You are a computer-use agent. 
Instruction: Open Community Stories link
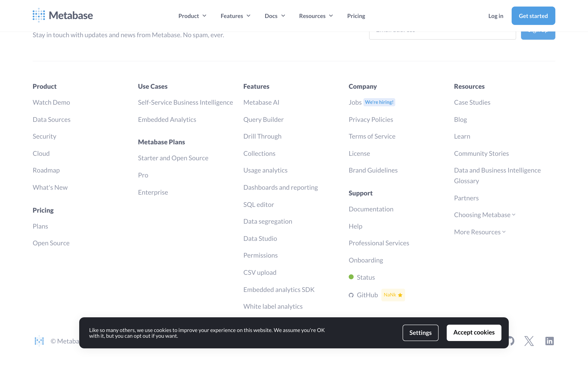click(x=481, y=153)
